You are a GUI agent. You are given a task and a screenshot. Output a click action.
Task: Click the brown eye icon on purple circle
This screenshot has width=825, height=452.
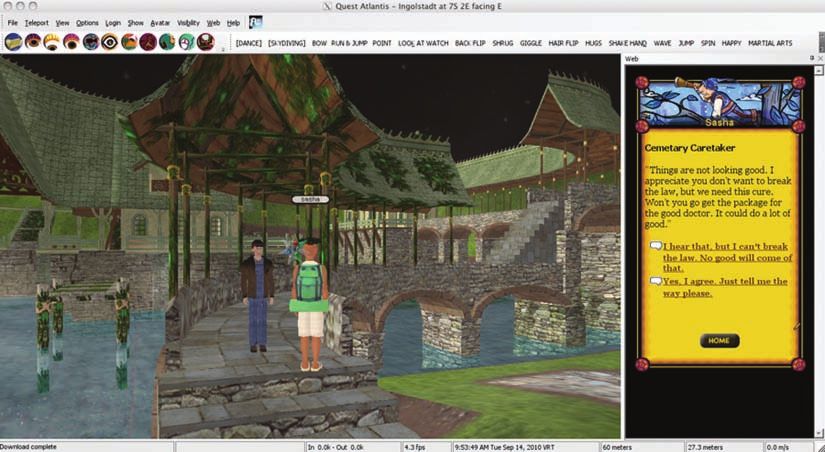(33, 42)
